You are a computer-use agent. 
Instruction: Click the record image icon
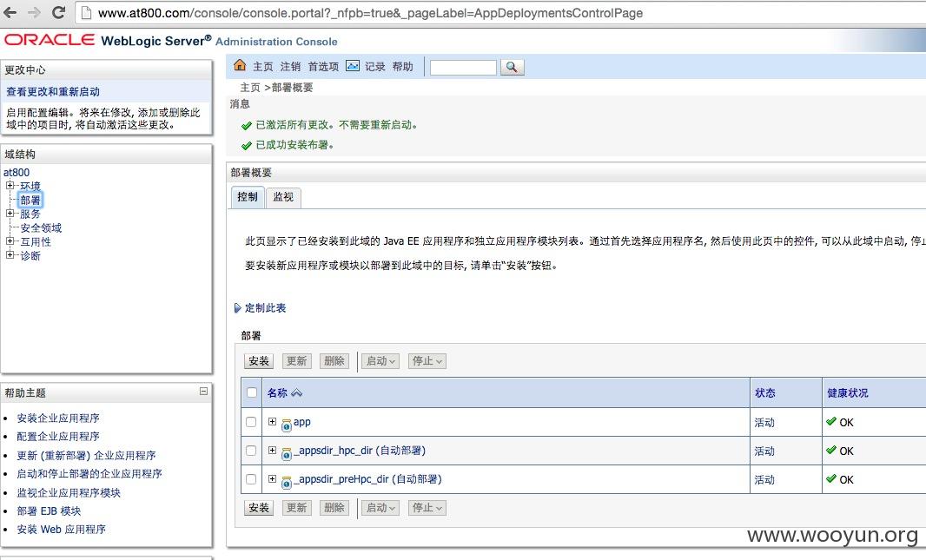tap(353, 65)
